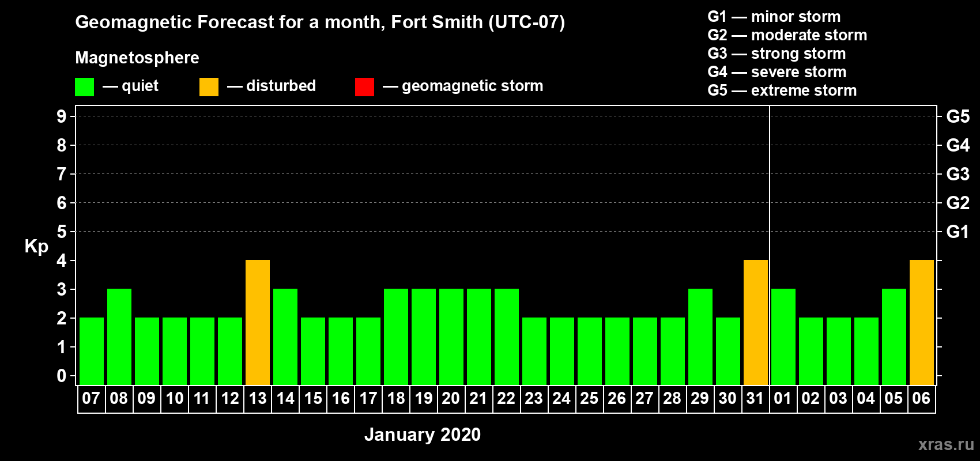Click the 'G5 — extreme storm' legend text
The width and height of the screenshot is (980, 461).
point(782,90)
